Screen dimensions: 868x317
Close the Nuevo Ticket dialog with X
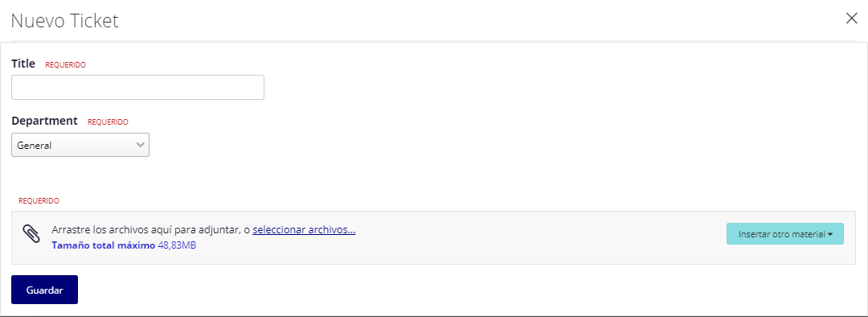coord(851,19)
